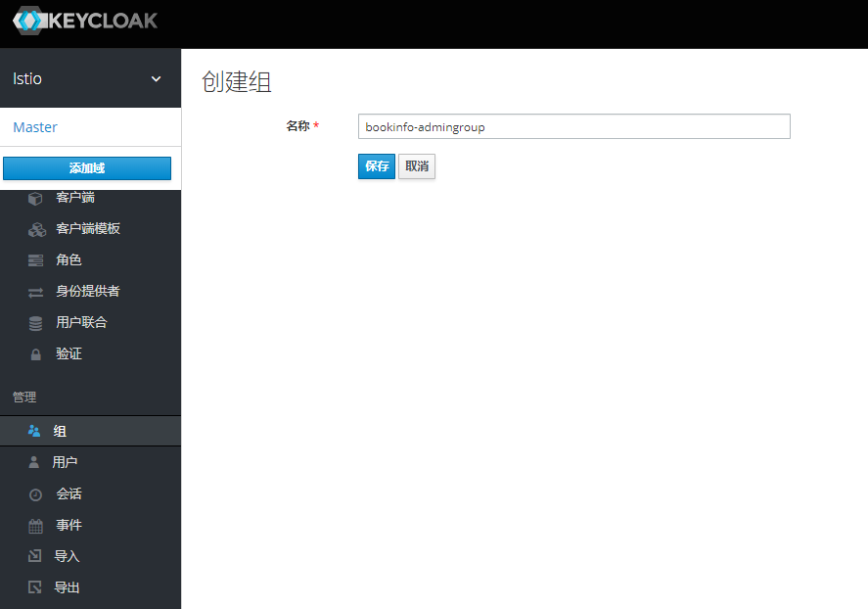Open 事件 sidebar entry

pyautogui.click(x=69, y=525)
